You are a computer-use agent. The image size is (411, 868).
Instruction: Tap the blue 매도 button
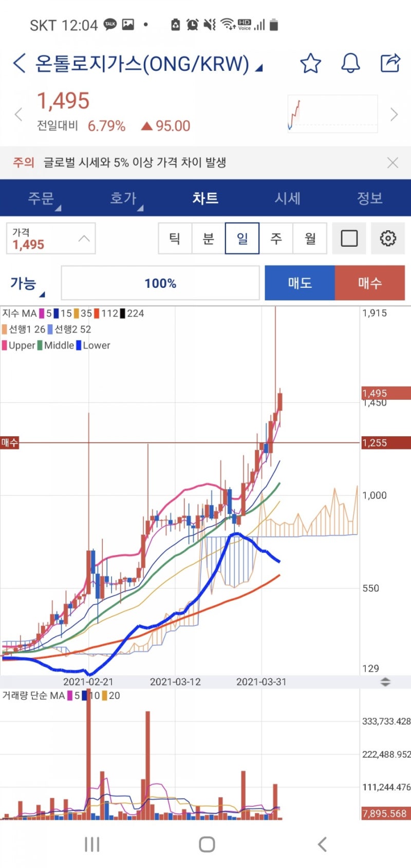point(300,283)
